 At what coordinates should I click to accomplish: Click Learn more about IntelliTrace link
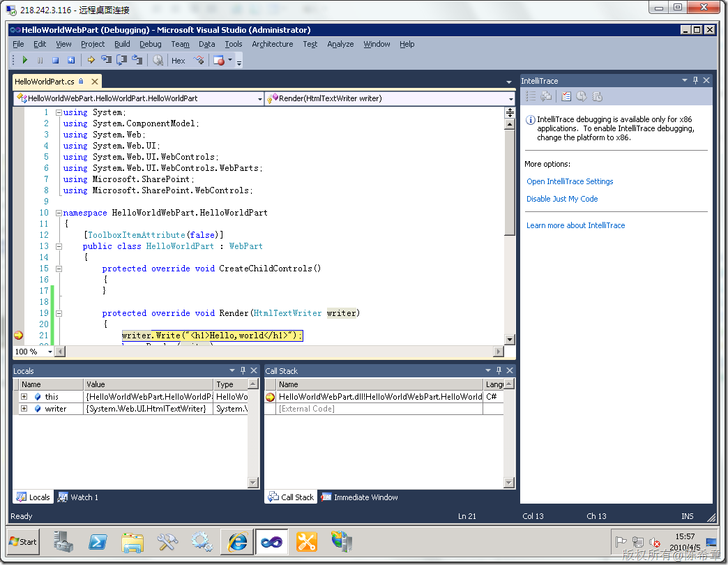576,225
